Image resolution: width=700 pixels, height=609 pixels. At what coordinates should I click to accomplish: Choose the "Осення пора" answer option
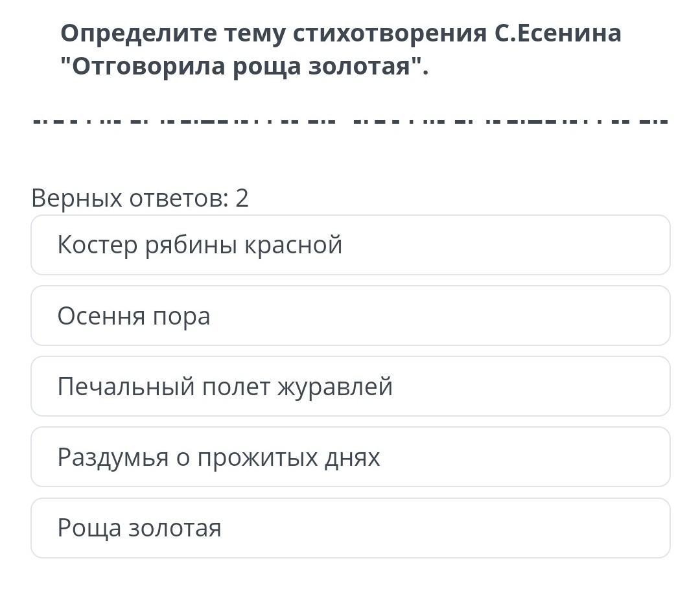(x=350, y=316)
